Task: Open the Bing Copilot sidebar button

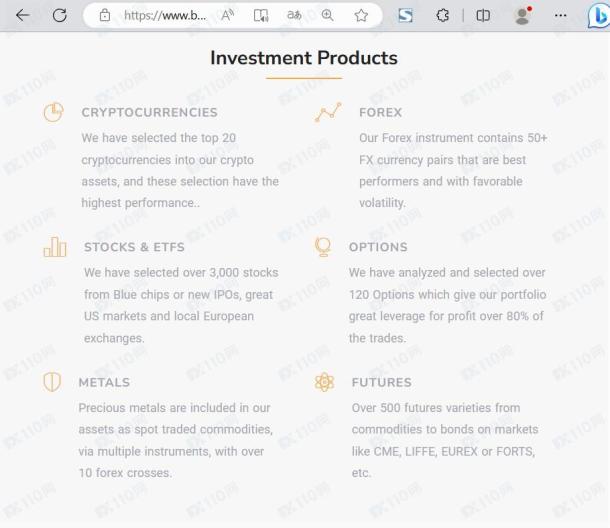Action: pos(598,16)
